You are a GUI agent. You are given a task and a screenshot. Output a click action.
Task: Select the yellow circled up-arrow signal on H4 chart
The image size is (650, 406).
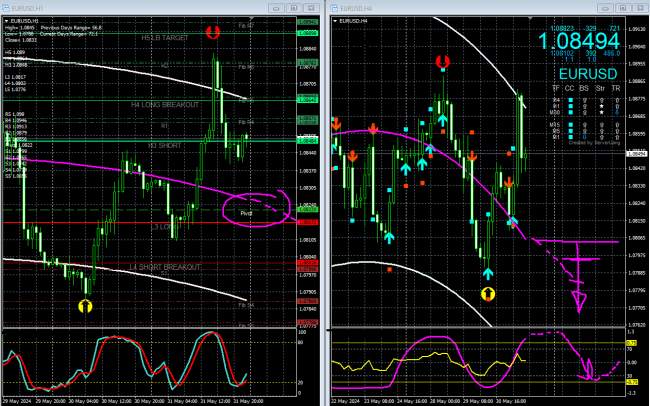[488, 294]
